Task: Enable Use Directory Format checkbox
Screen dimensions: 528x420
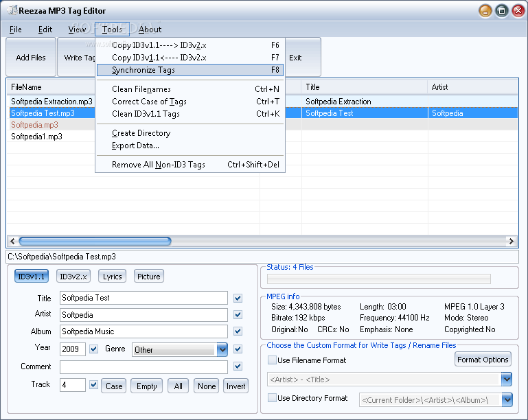Action: coord(272,398)
